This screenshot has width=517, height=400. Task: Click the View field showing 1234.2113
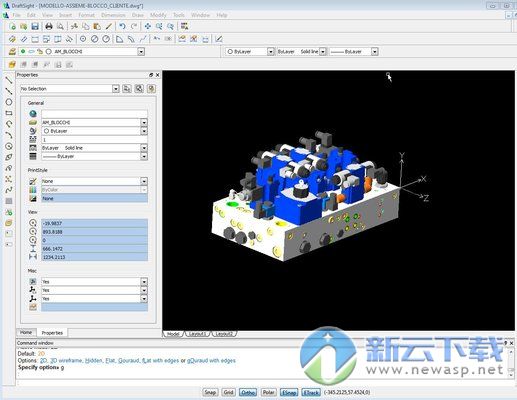point(94,257)
